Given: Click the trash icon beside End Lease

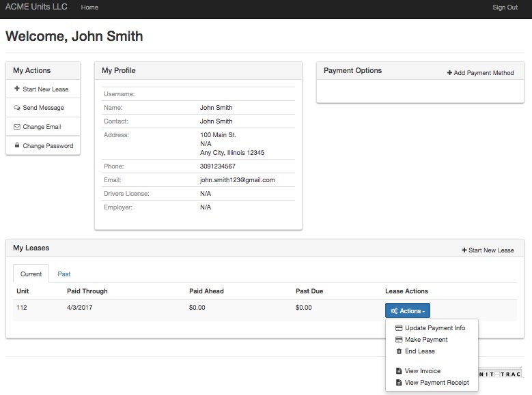Looking at the screenshot, I should [x=399, y=351].
